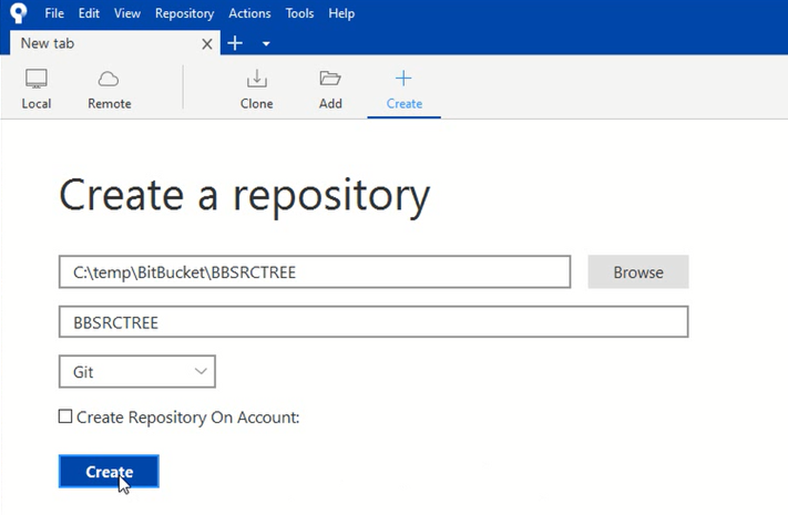Open the Git version control dropdown
The height and width of the screenshot is (515, 788).
137,371
